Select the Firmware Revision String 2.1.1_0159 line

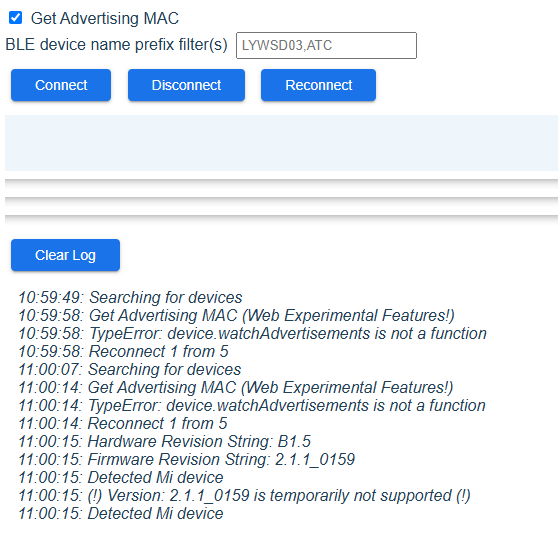(x=186, y=460)
